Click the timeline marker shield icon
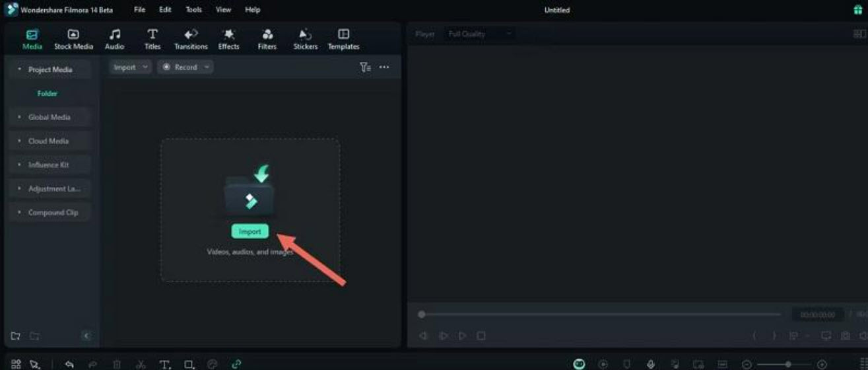This screenshot has width=868, height=370. tap(627, 364)
